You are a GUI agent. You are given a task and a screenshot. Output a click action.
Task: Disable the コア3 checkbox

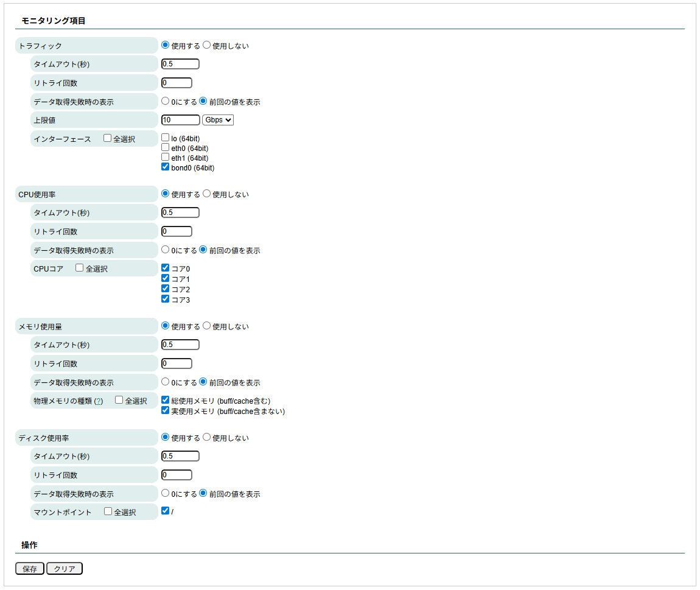pos(165,298)
